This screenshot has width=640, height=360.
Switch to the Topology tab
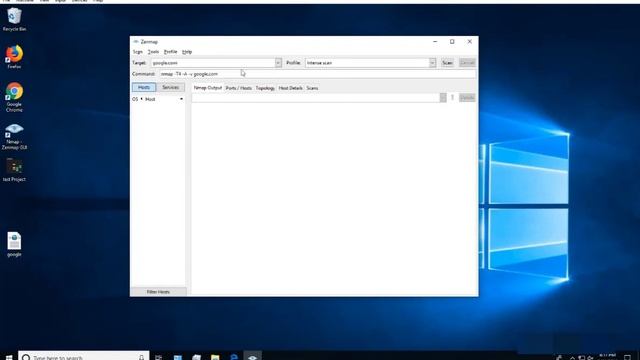pyautogui.click(x=265, y=88)
